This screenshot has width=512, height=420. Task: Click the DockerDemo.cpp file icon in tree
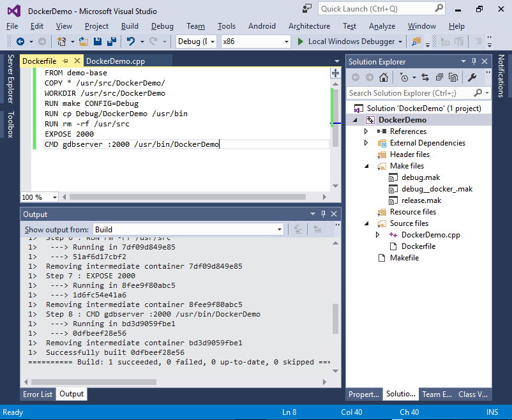(x=393, y=235)
